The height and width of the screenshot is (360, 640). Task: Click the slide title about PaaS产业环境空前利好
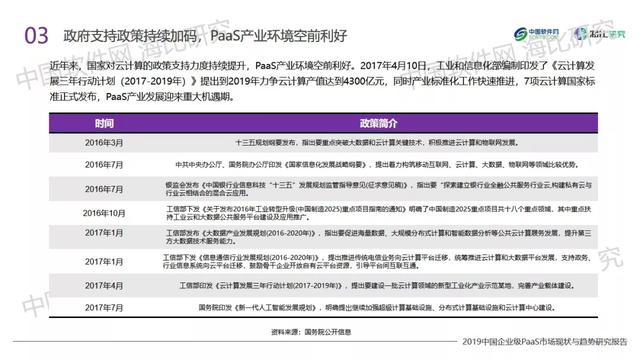tap(205, 36)
